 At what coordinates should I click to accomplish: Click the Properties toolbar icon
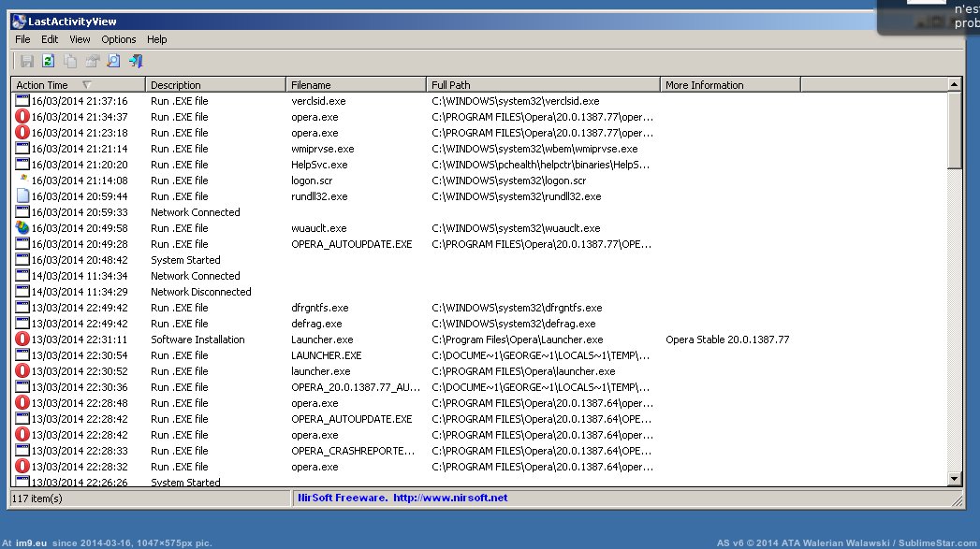pos(92,62)
